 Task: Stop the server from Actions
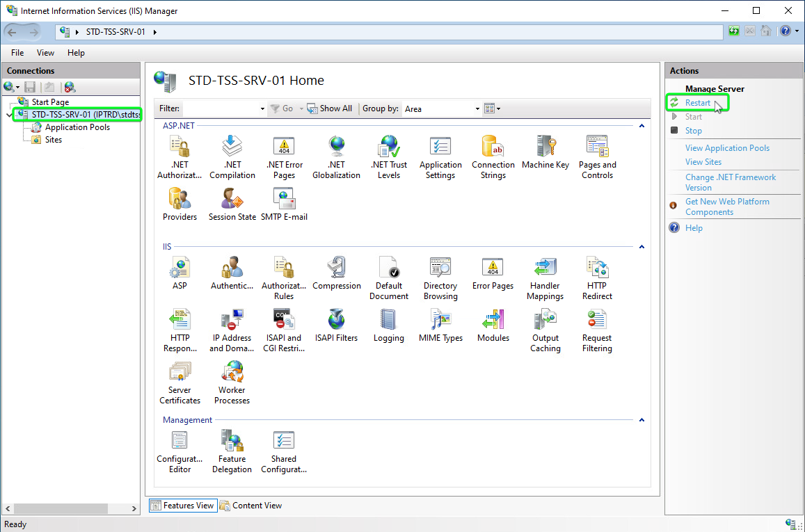(693, 130)
